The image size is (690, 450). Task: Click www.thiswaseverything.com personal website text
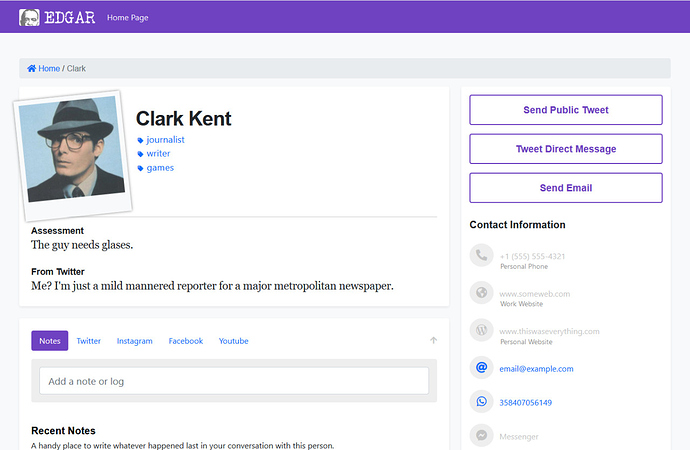549,331
